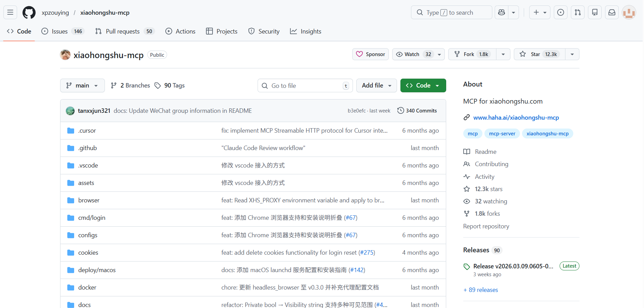Expand the main branch selector dropdown
This screenshot has width=644, height=308.
point(82,85)
